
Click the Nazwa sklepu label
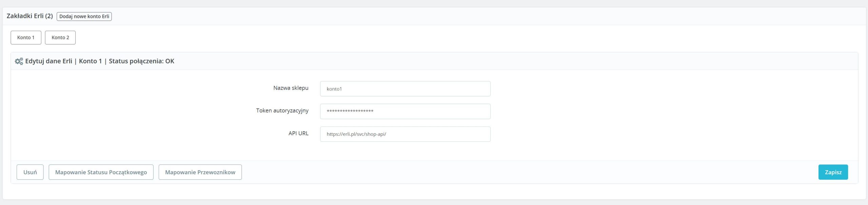click(291, 88)
